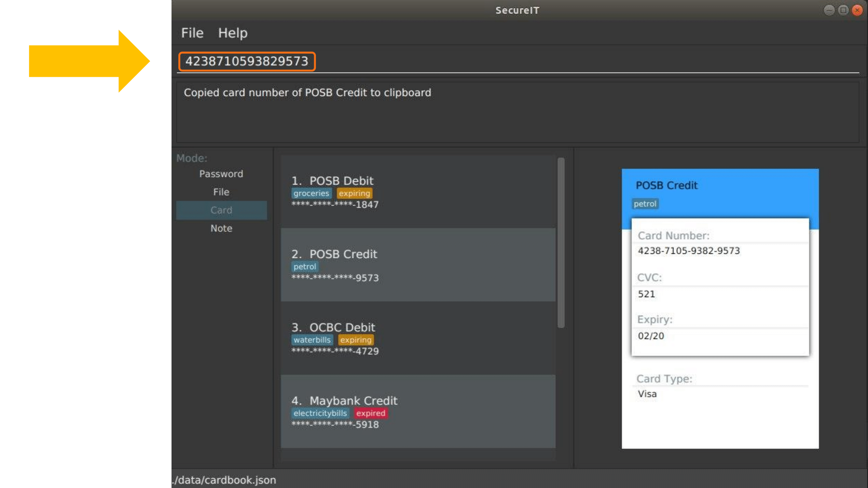Click the petrol tag in detail panel
Viewport: 868px width, 488px height.
click(x=645, y=204)
